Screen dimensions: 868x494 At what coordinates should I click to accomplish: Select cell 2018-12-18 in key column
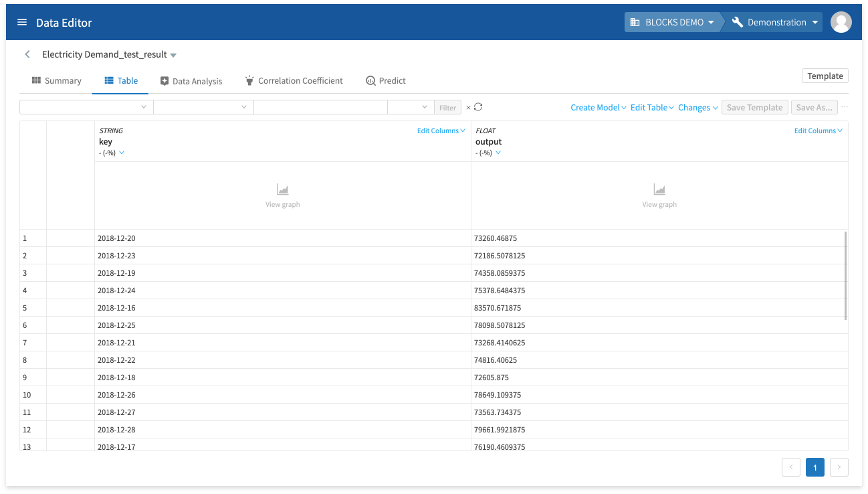click(x=283, y=378)
